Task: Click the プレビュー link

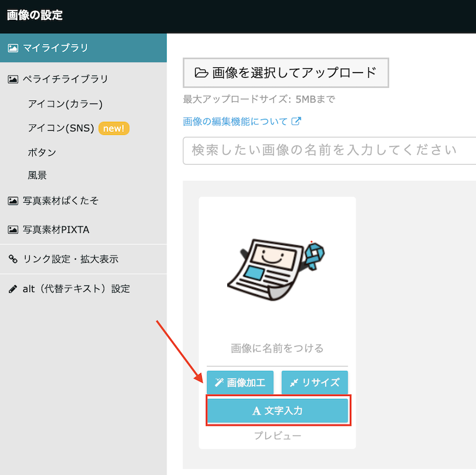Action: 277,436
